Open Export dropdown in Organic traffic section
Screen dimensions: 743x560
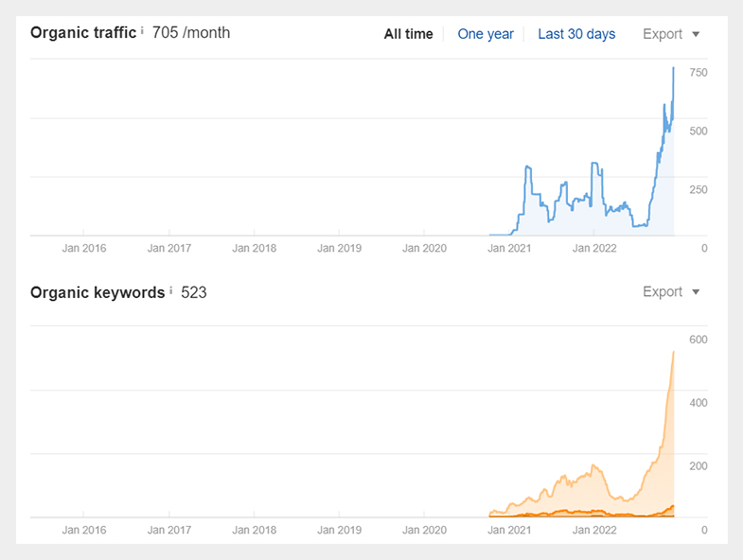click(x=671, y=34)
